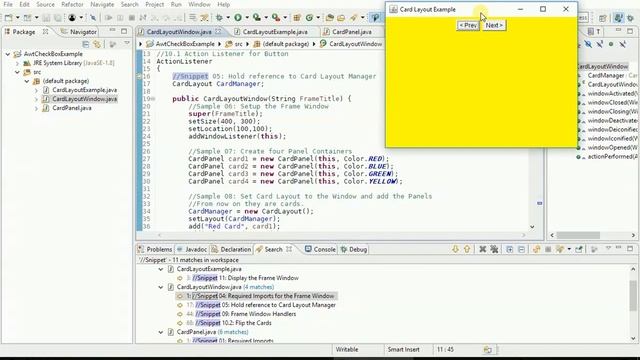Screen dimensions: 640x360
Task: Collapse CardLayoutWindow.java search results group
Action: point(161,287)
